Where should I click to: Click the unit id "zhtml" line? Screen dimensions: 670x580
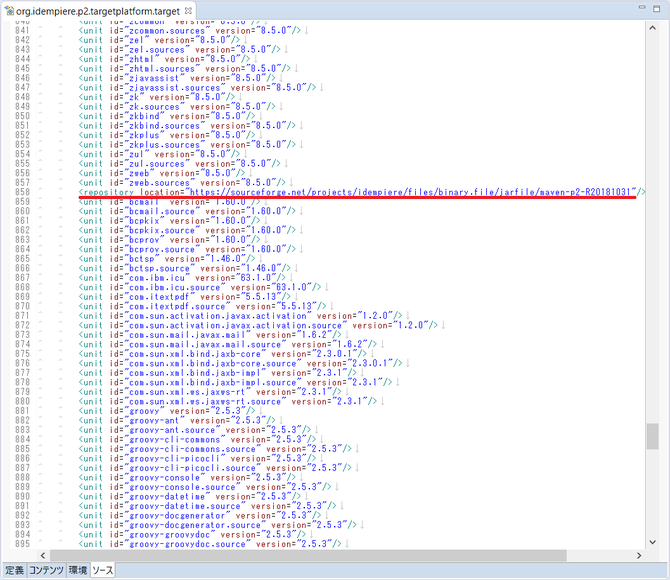click(x=165, y=59)
